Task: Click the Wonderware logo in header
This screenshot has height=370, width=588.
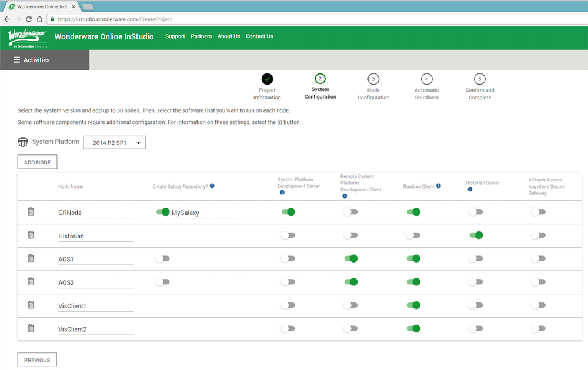Action: [x=27, y=38]
